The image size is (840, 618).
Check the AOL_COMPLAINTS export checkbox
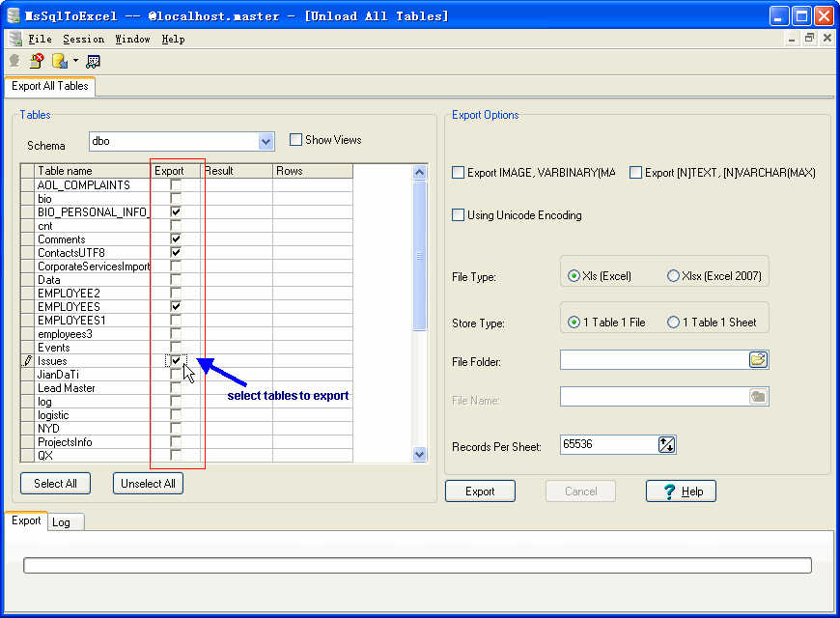pos(176,185)
